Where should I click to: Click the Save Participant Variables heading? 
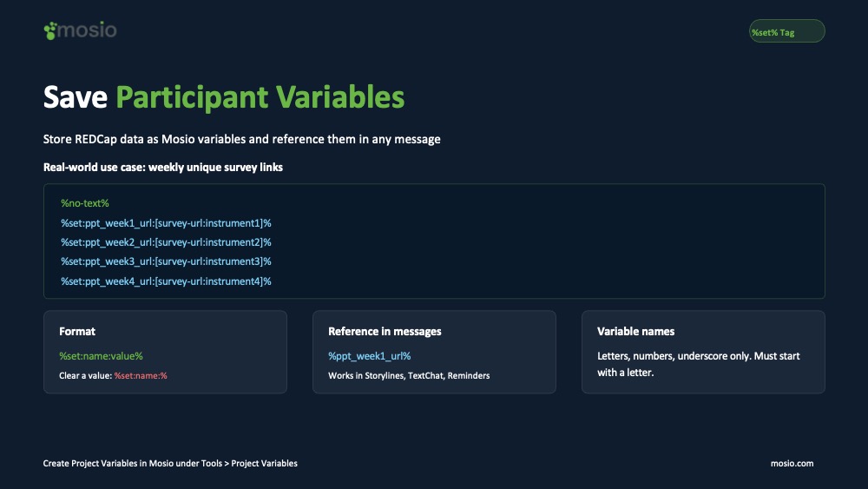coord(224,97)
